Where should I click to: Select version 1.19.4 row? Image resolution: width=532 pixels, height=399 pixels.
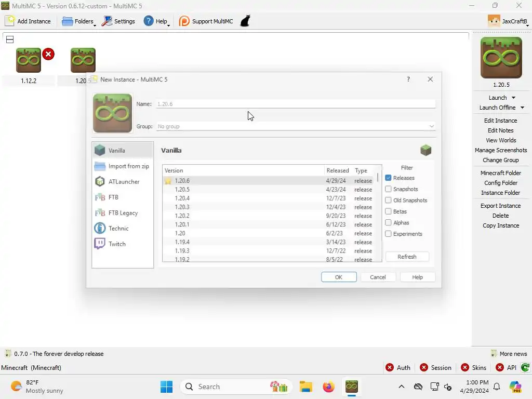[269, 242]
